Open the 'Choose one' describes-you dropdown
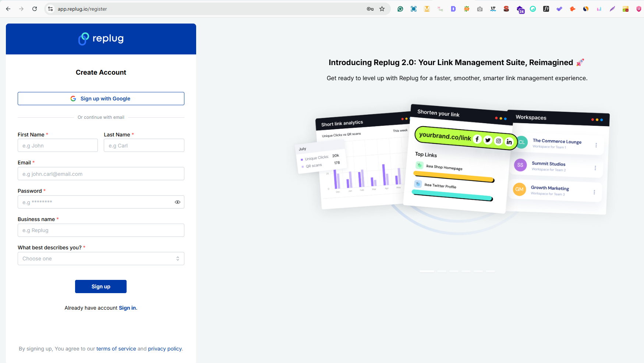 coord(101,258)
